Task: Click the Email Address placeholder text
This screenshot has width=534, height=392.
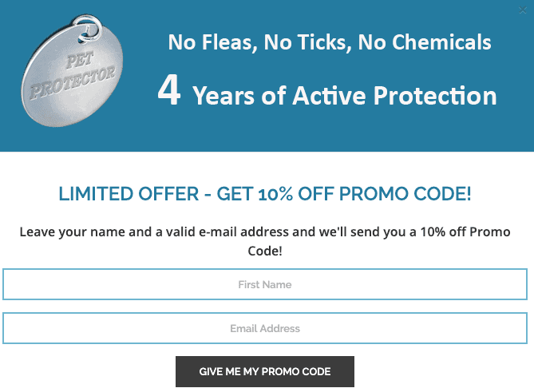Action: point(265,328)
